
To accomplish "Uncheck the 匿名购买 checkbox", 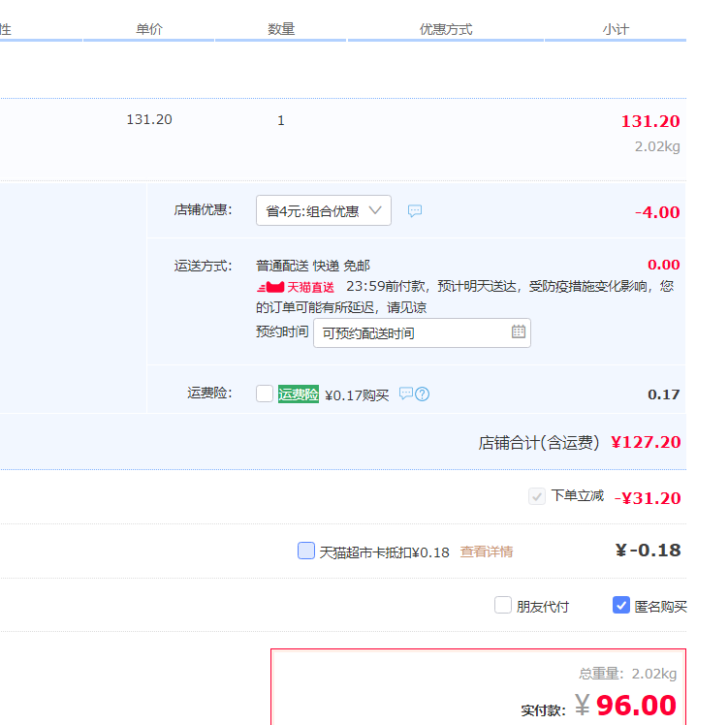I will click(621, 606).
